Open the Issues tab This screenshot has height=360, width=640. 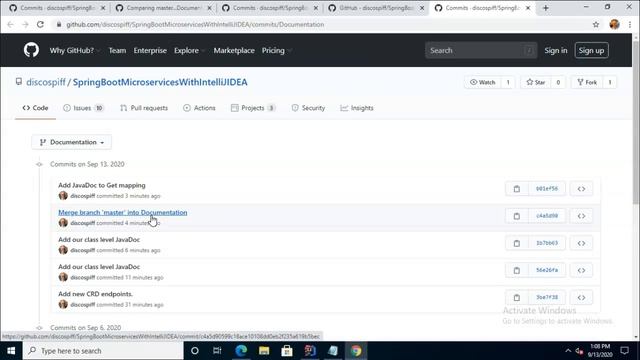click(84, 108)
